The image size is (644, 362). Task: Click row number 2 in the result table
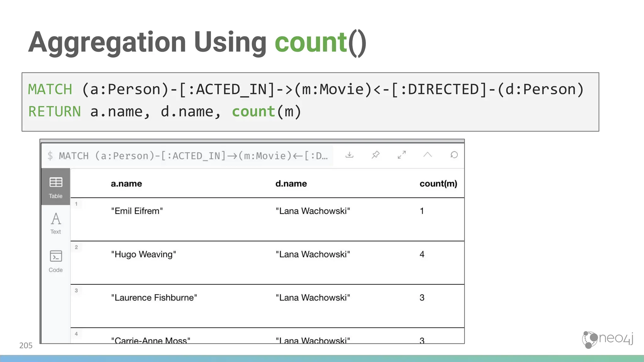click(76, 247)
